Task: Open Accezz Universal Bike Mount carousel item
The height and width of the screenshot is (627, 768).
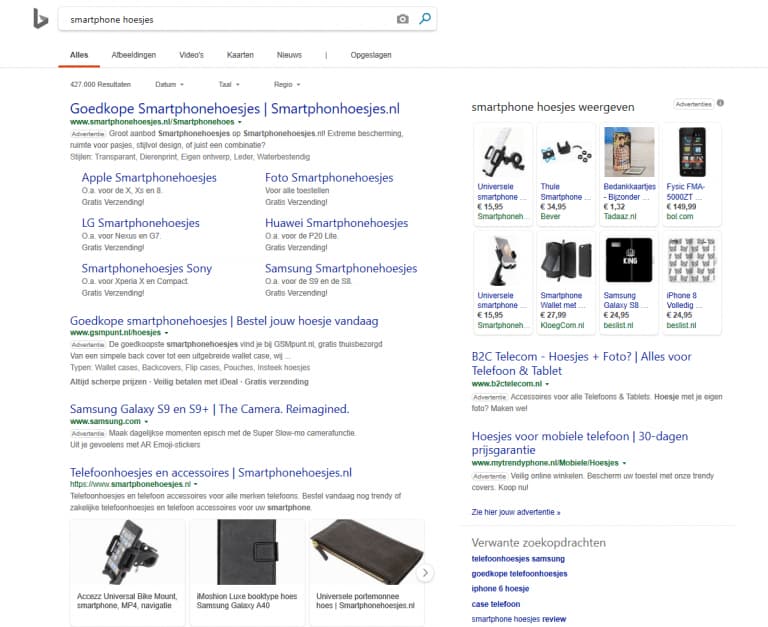Action: [127, 572]
